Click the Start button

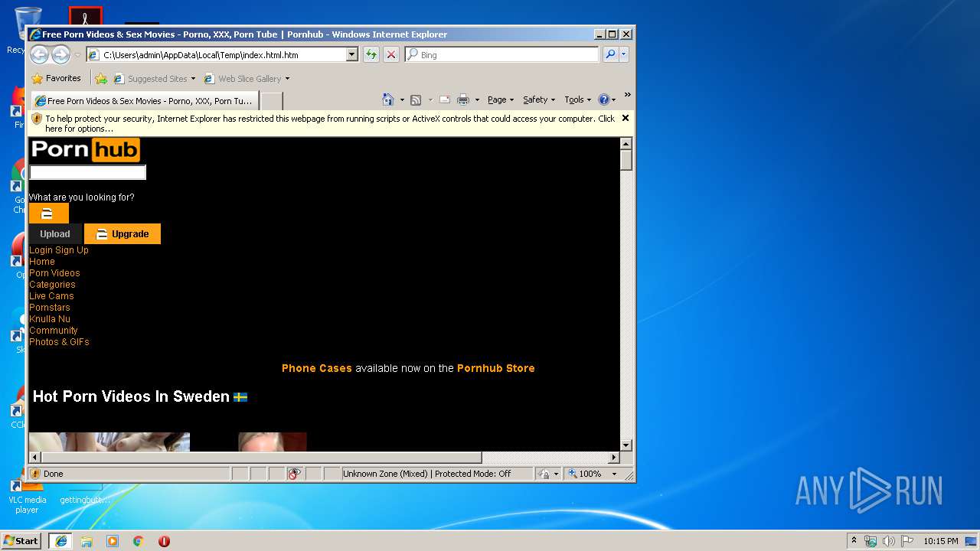(21, 541)
